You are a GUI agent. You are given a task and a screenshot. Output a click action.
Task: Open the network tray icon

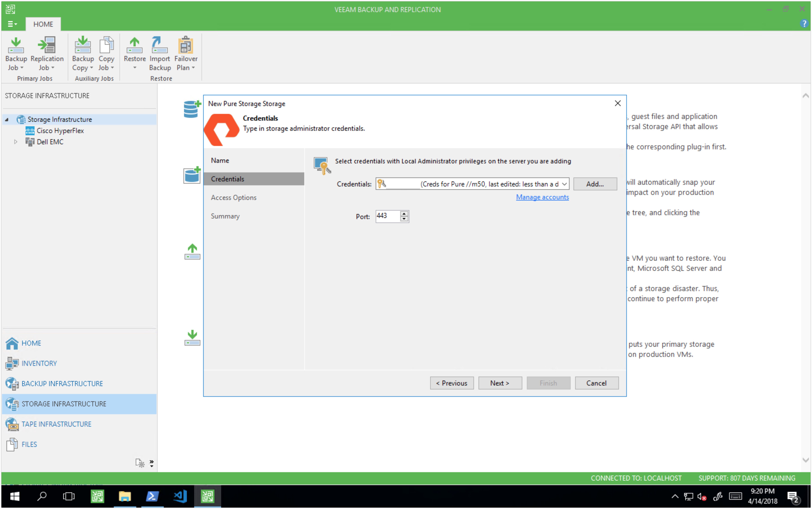click(689, 496)
